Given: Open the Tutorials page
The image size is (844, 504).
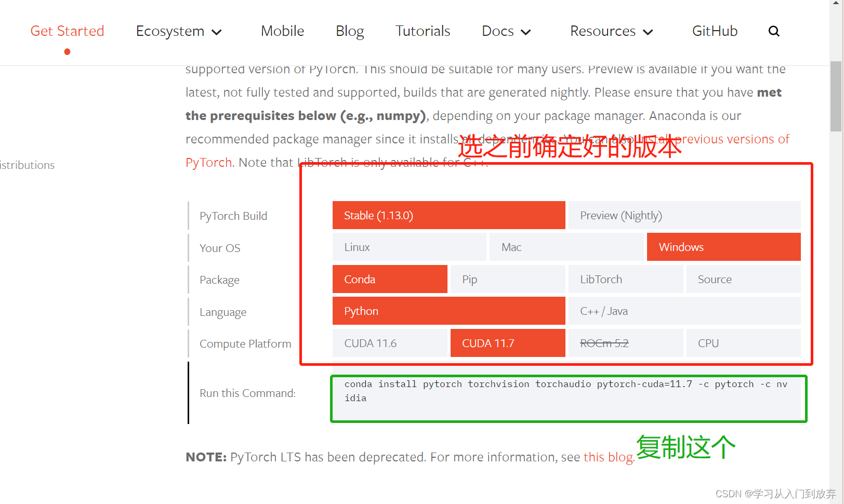Looking at the screenshot, I should (x=423, y=31).
